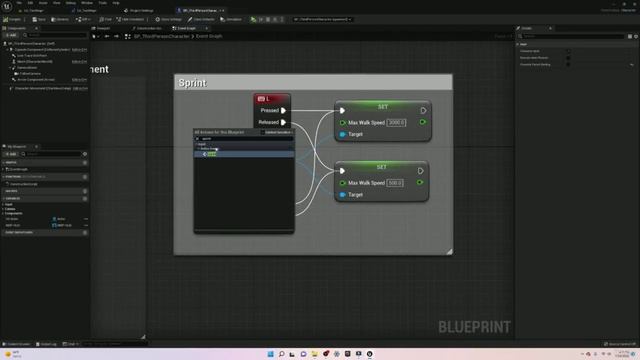Collapse the Input section in Details panel

coord(518,44)
